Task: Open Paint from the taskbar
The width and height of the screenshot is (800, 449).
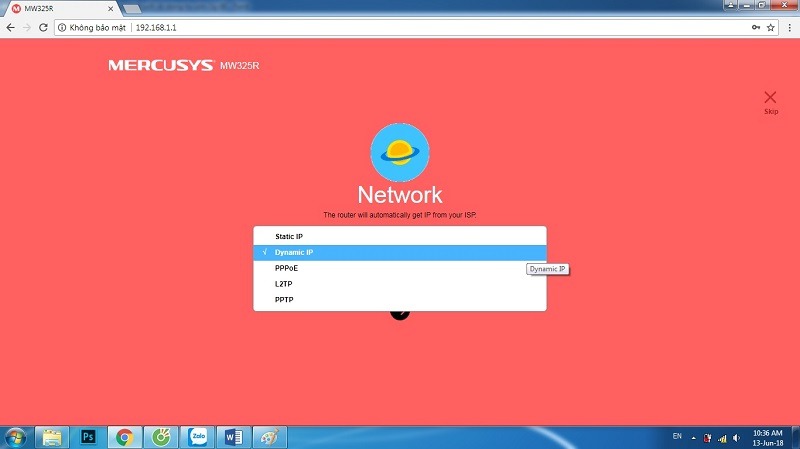Action: 270,437
